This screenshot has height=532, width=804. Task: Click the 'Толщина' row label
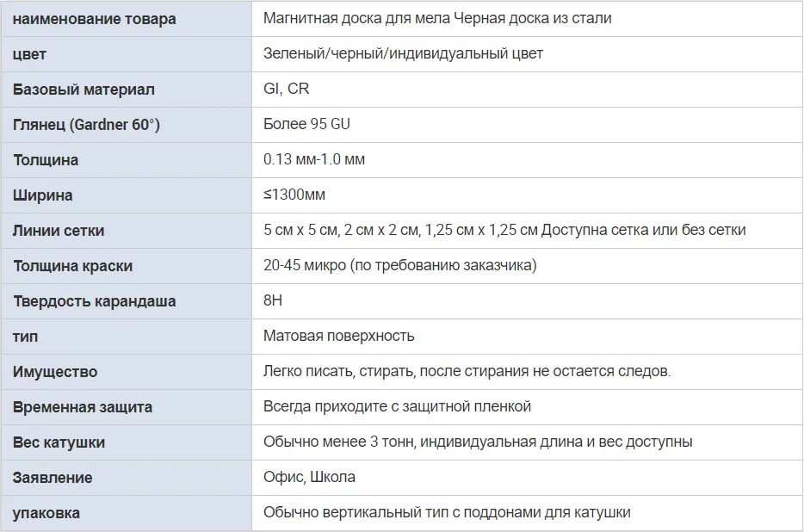click(x=46, y=160)
